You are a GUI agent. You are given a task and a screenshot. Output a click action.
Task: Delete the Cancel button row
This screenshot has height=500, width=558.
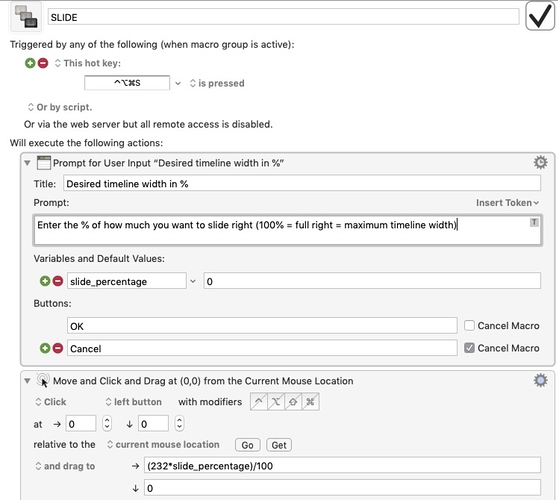point(58,348)
